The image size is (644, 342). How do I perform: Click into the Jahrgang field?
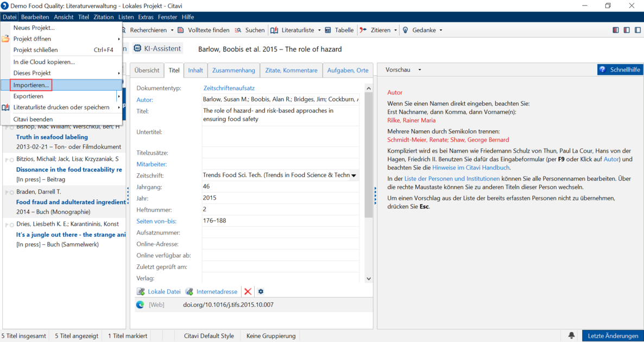(x=281, y=187)
